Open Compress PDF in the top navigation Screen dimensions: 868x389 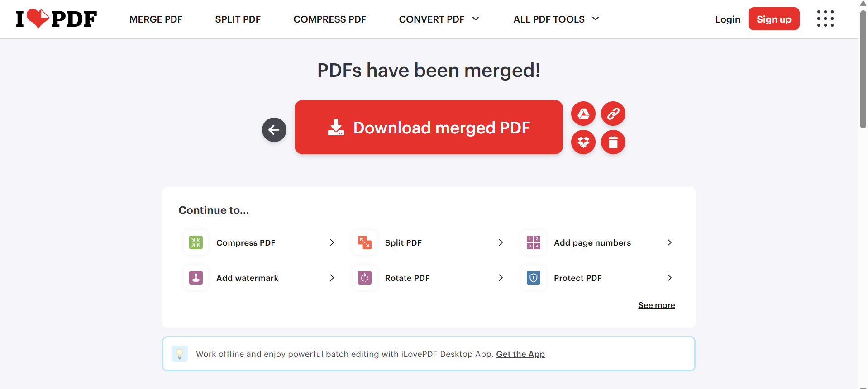(x=329, y=19)
